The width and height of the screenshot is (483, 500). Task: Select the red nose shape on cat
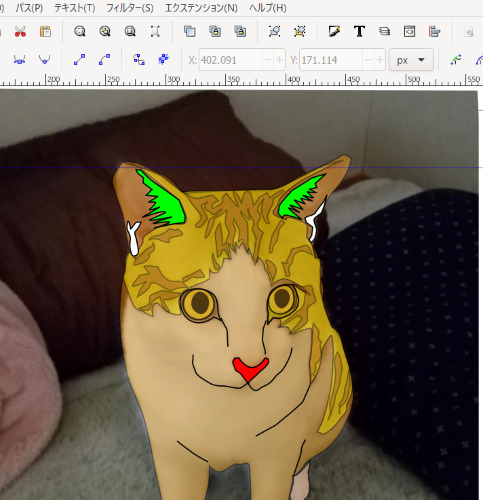250,369
